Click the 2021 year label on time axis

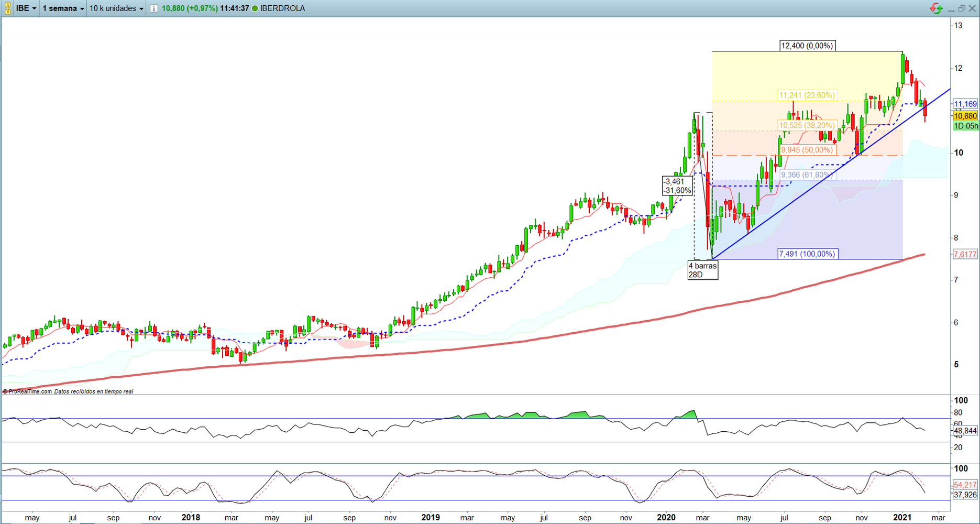point(902,518)
